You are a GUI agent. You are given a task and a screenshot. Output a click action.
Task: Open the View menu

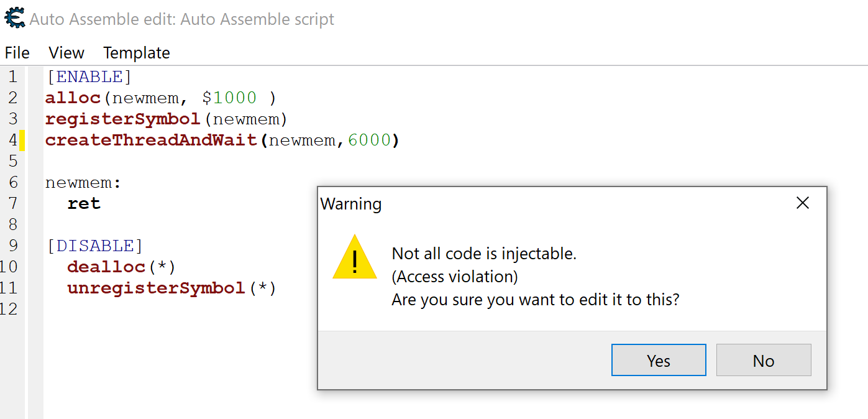pyautogui.click(x=66, y=53)
